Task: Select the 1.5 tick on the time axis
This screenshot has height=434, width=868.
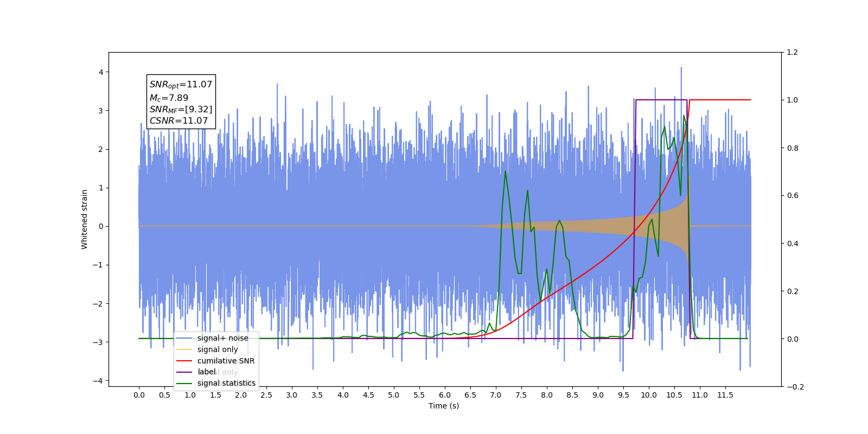Action: pos(215,395)
